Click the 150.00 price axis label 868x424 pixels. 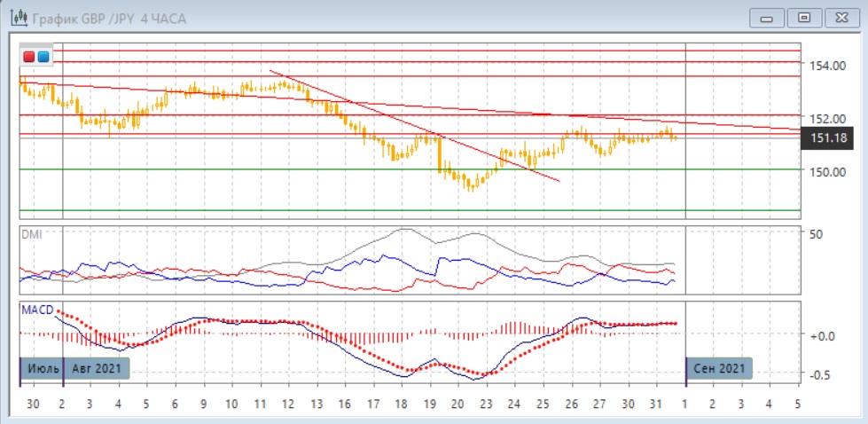825,171
